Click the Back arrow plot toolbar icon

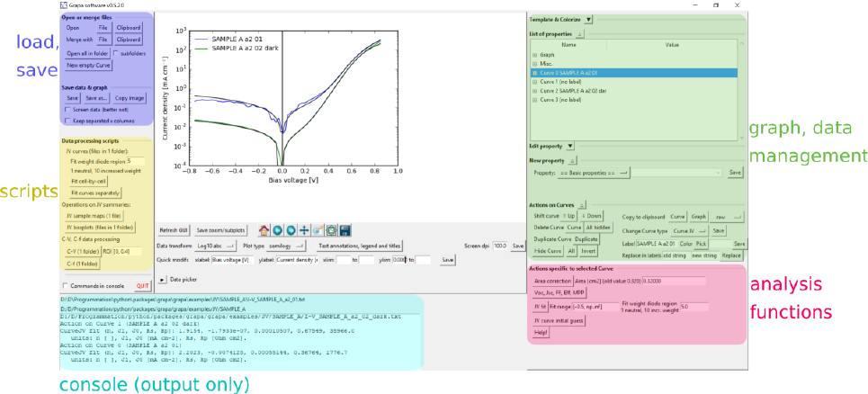point(278,230)
